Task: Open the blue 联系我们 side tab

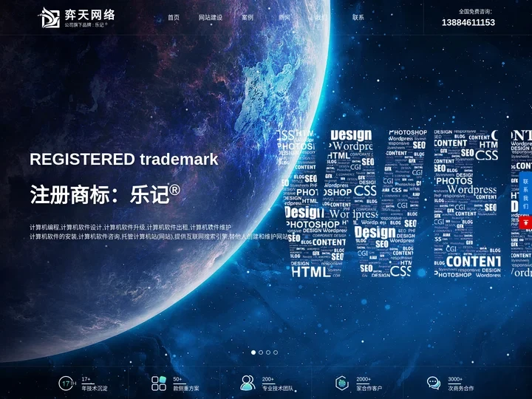Action: (x=525, y=194)
